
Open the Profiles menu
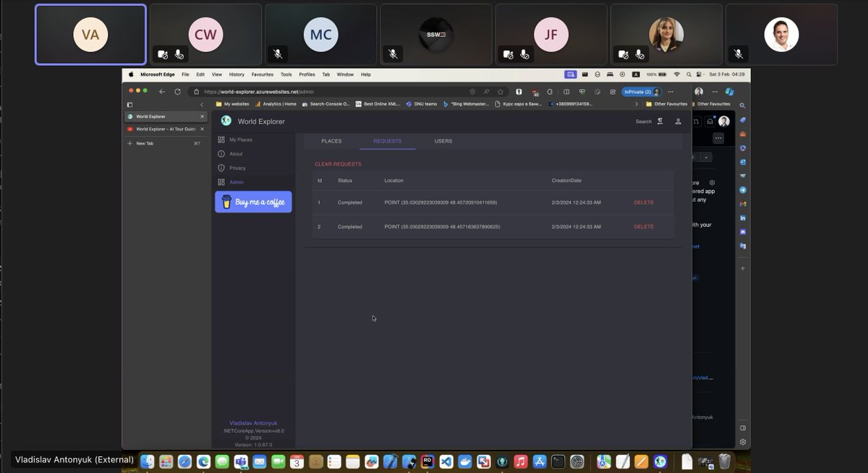coord(307,74)
